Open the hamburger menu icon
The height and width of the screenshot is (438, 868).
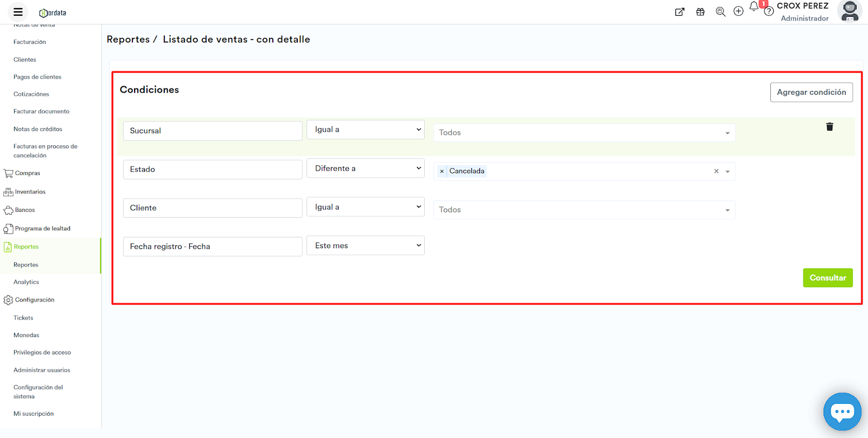click(18, 12)
